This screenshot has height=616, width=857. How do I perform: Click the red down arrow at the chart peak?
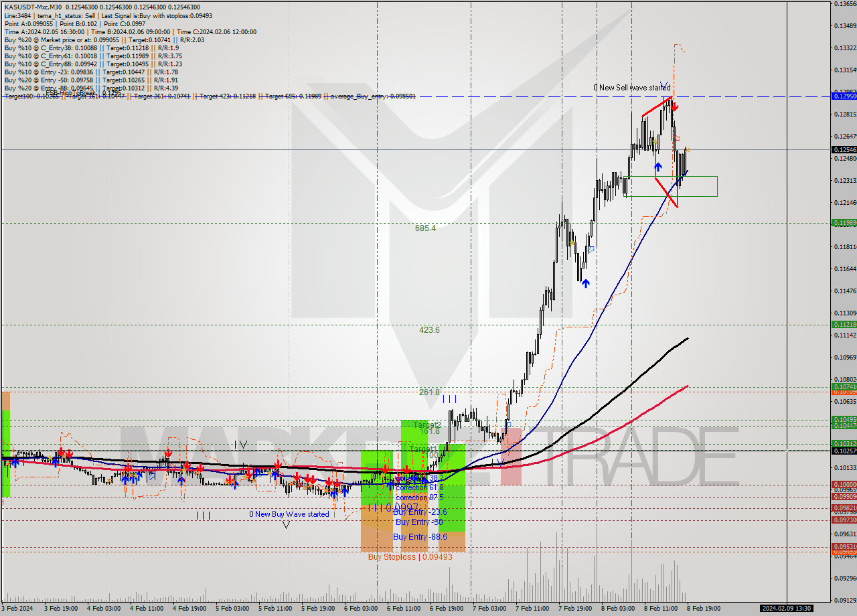pyautogui.click(x=675, y=106)
